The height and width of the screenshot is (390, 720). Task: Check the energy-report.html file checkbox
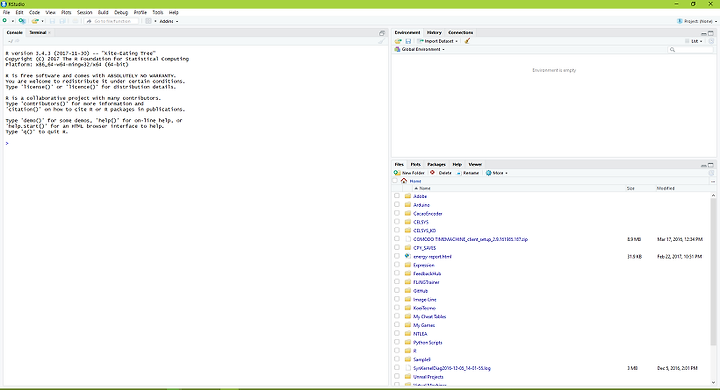click(397, 256)
